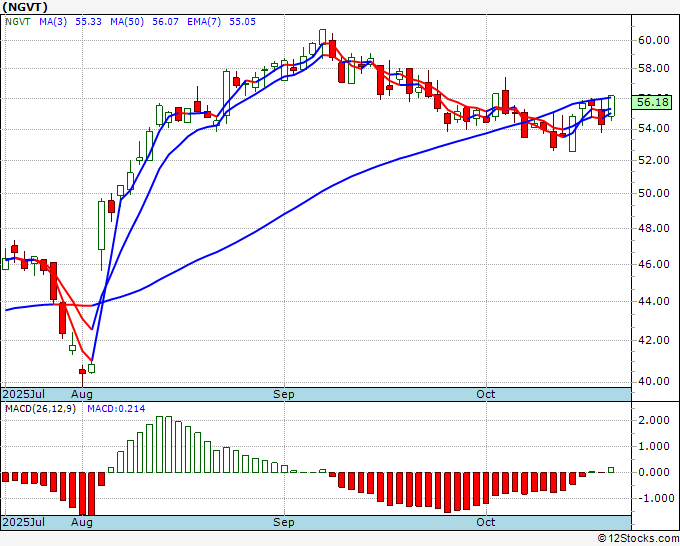Click the 50.00 price axis label
The width and height of the screenshot is (680, 546).
pos(654,193)
